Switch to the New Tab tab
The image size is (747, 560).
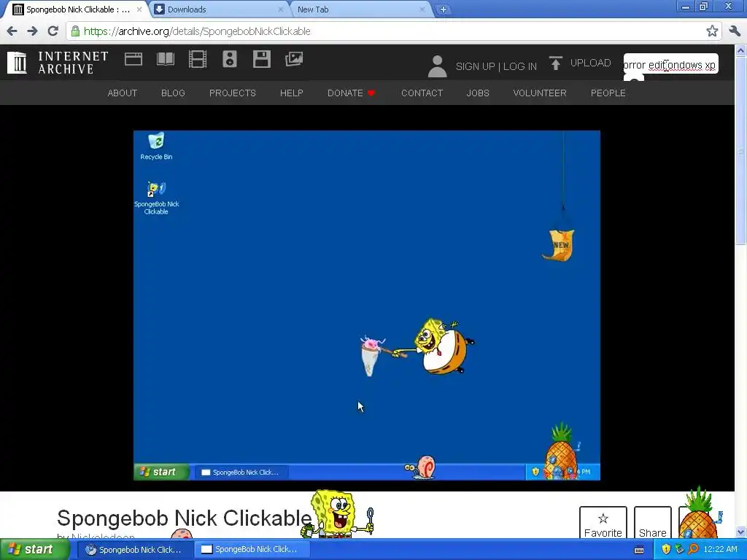pyautogui.click(x=359, y=9)
